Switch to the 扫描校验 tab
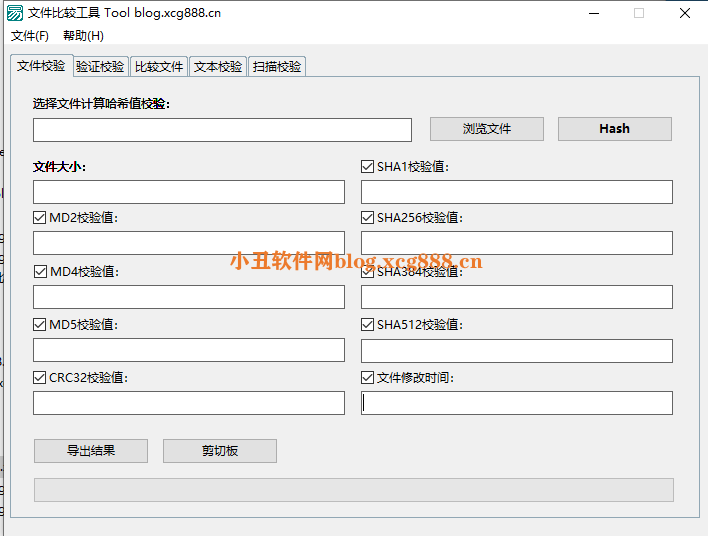 tap(277, 67)
